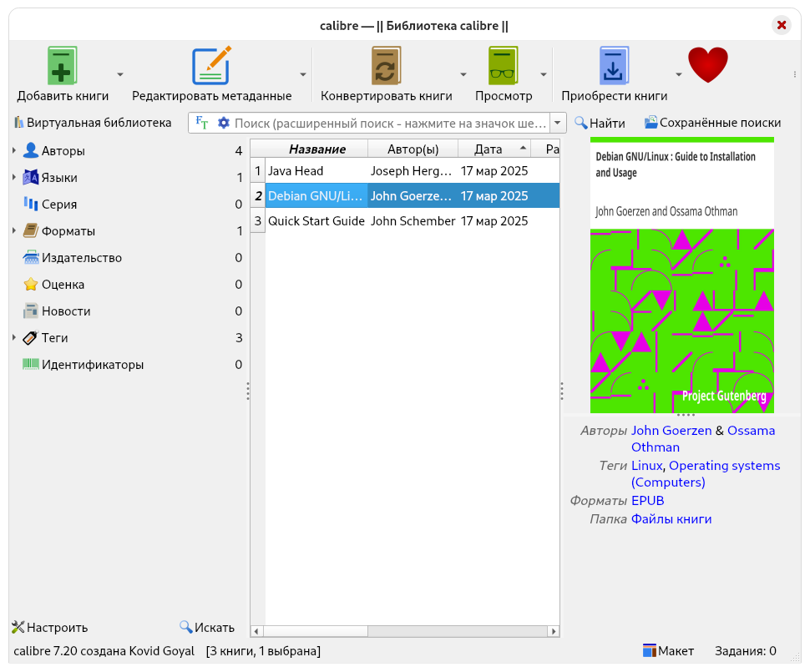Open Конвертировать книги dropdown arrow

pos(463,74)
